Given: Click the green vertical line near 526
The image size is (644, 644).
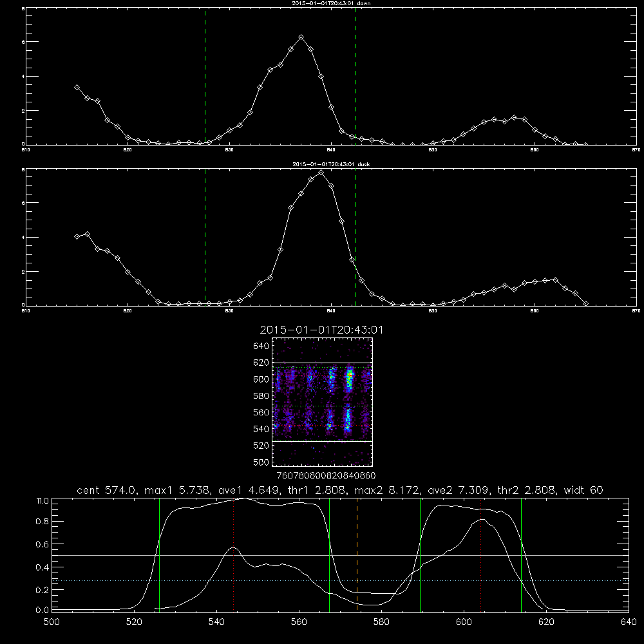Looking at the screenshot, I should point(159,554).
